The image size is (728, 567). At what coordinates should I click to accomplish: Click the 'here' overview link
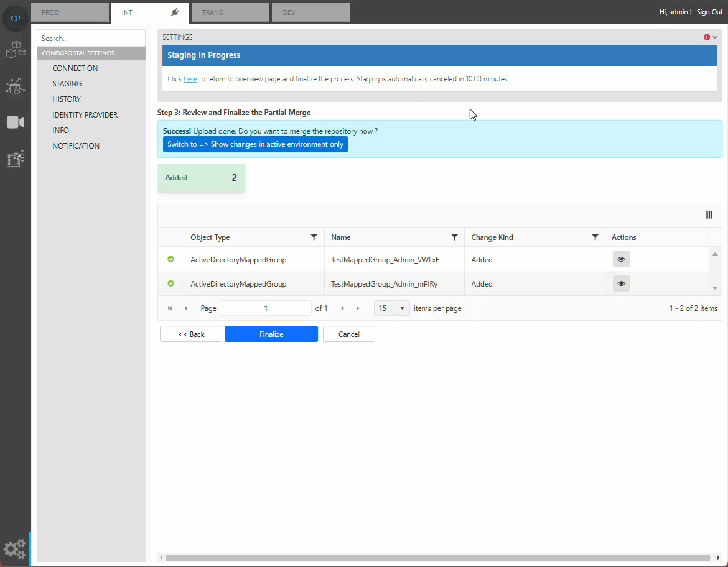(x=190, y=79)
